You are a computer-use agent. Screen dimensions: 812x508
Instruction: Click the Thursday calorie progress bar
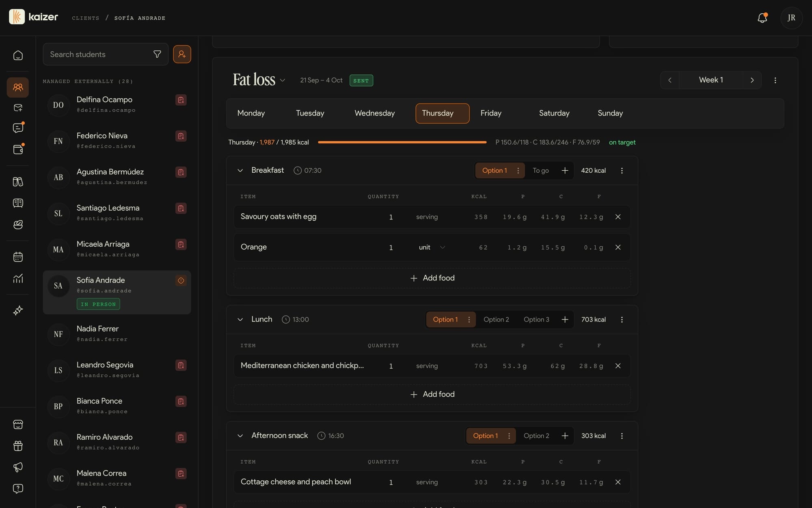tap(402, 142)
